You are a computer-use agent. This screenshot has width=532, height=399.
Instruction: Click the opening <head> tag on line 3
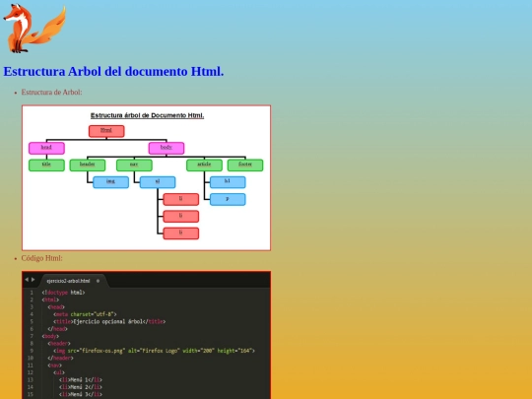56,307
